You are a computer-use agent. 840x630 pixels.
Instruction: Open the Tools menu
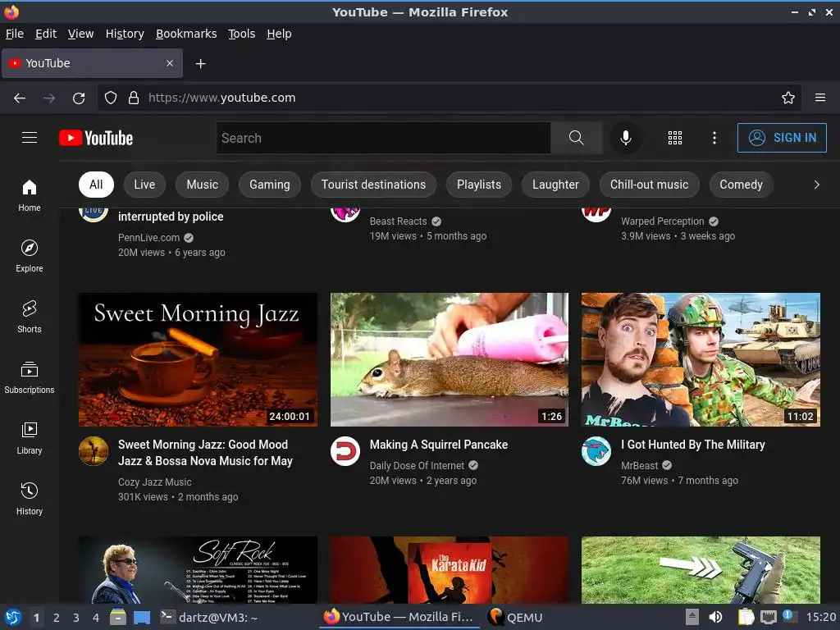click(x=242, y=34)
